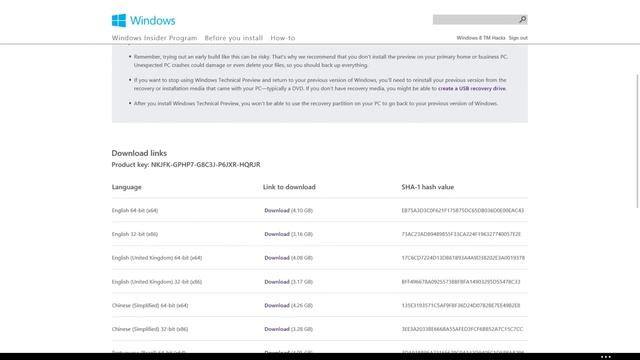640x360 pixels.
Task: Open the three-dots menu in bottom bar
Action: point(606,357)
